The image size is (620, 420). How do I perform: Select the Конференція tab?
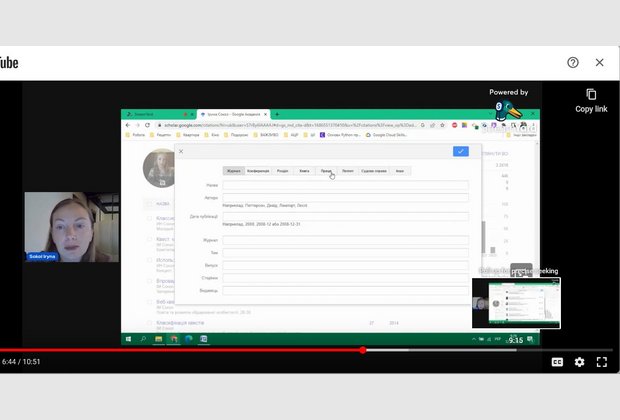[x=259, y=171]
